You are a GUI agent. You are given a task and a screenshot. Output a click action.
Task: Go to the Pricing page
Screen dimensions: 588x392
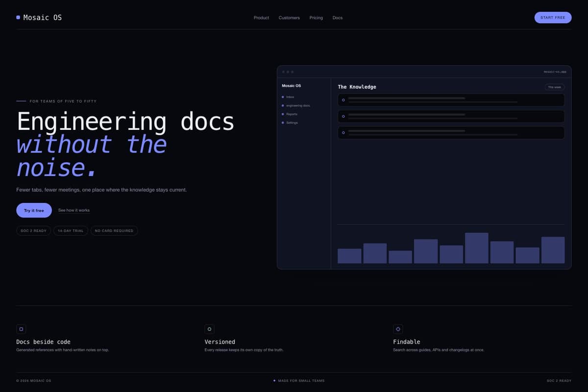pos(316,18)
